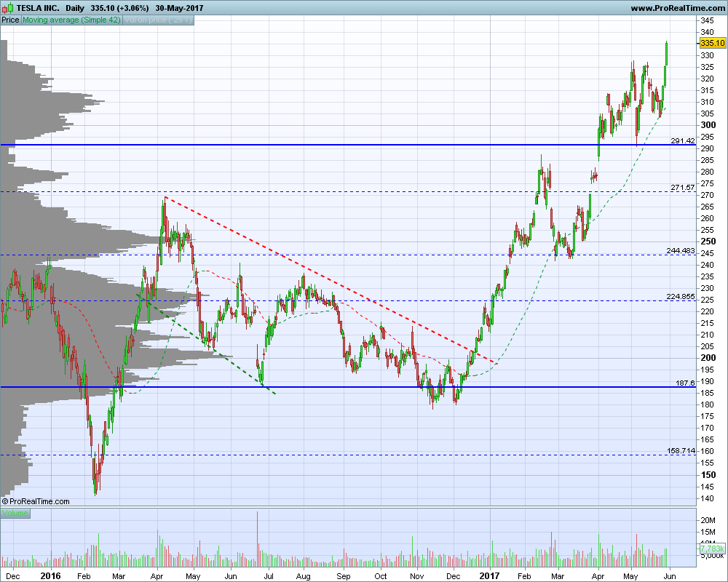Viewport: 728px width, 582px height.
Task: Select the Moving average (Simple 42) label
Action: [x=71, y=20]
